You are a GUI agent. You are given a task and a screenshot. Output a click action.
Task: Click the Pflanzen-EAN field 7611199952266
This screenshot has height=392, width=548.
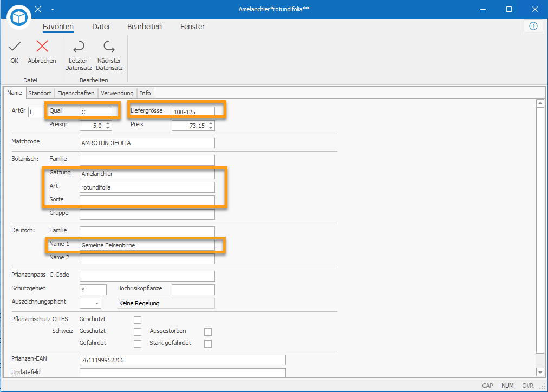point(182,360)
